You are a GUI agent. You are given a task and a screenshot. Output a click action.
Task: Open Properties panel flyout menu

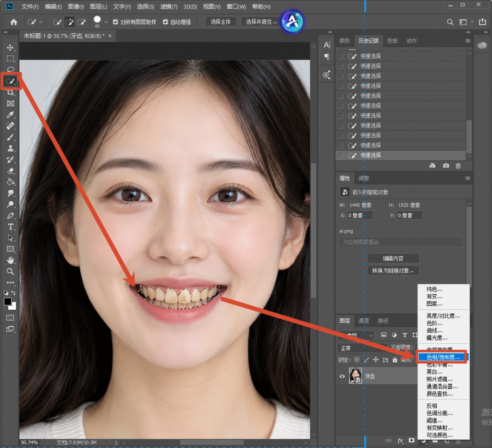point(467,179)
